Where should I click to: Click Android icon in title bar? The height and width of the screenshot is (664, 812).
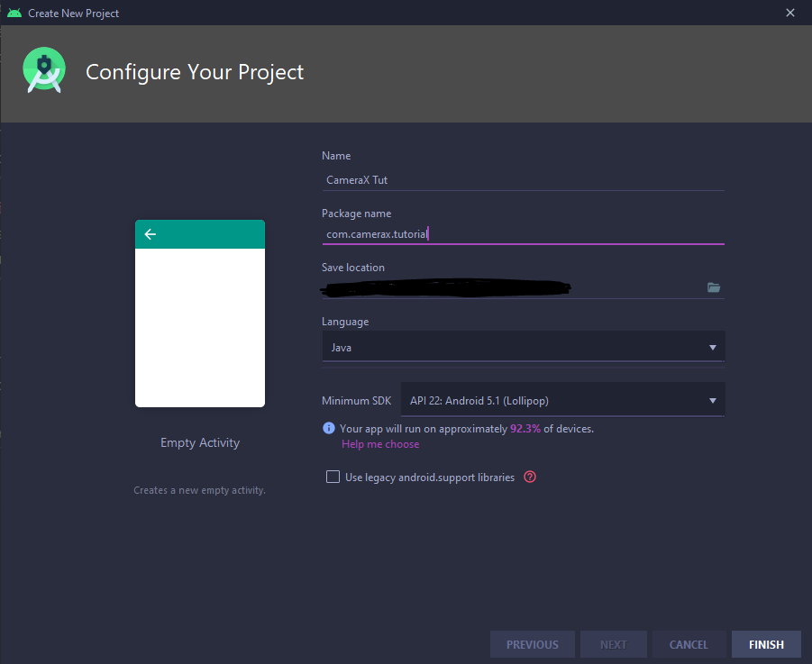click(x=14, y=13)
